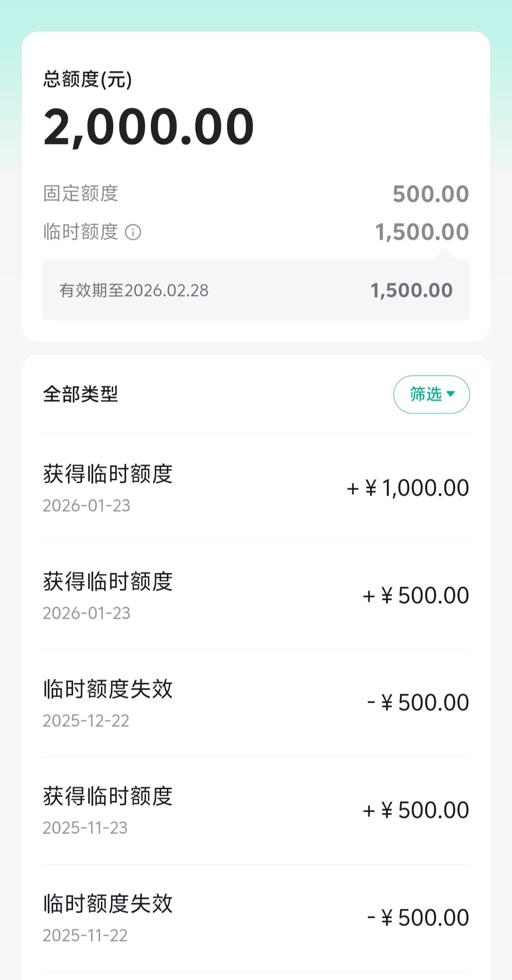This screenshot has width=512, height=980.
Task: Tap the info icon beside 临时额度
Action: 133,232
